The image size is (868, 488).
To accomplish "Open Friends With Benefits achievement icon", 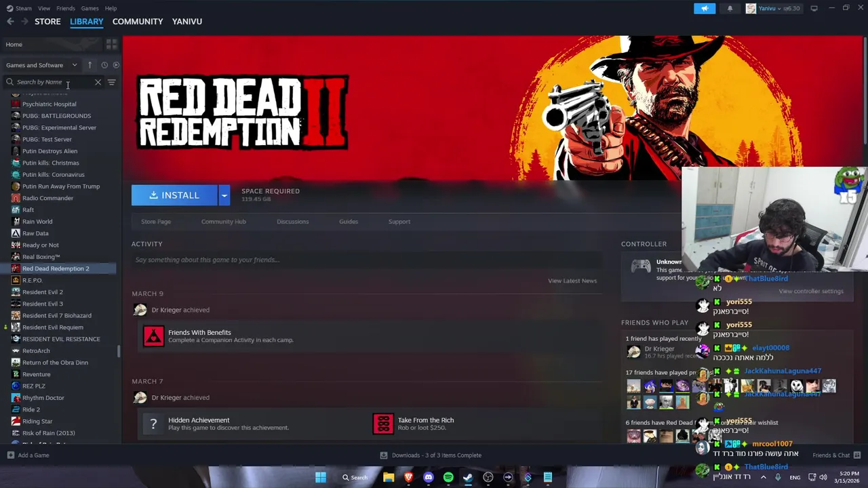I will (x=153, y=336).
